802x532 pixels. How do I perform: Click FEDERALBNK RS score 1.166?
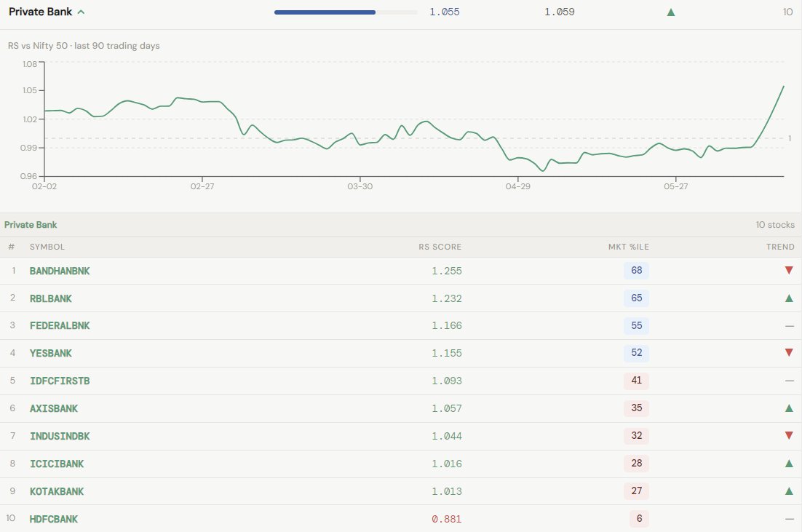click(447, 326)
